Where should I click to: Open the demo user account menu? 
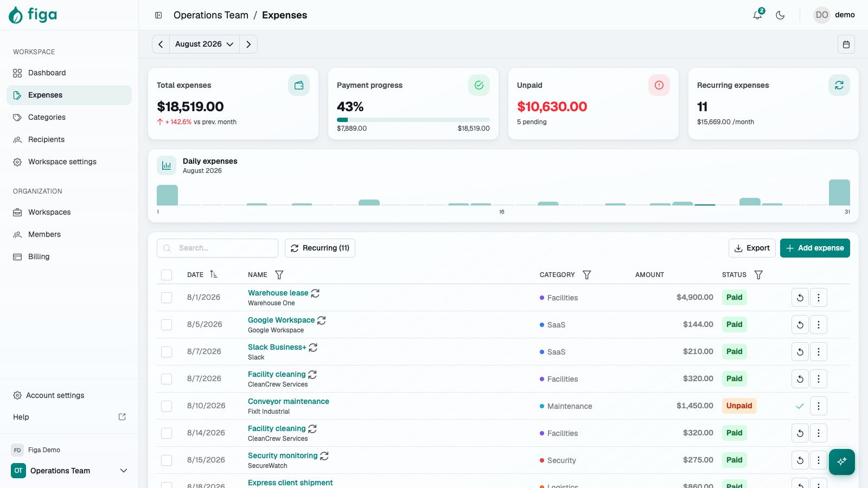834,15
